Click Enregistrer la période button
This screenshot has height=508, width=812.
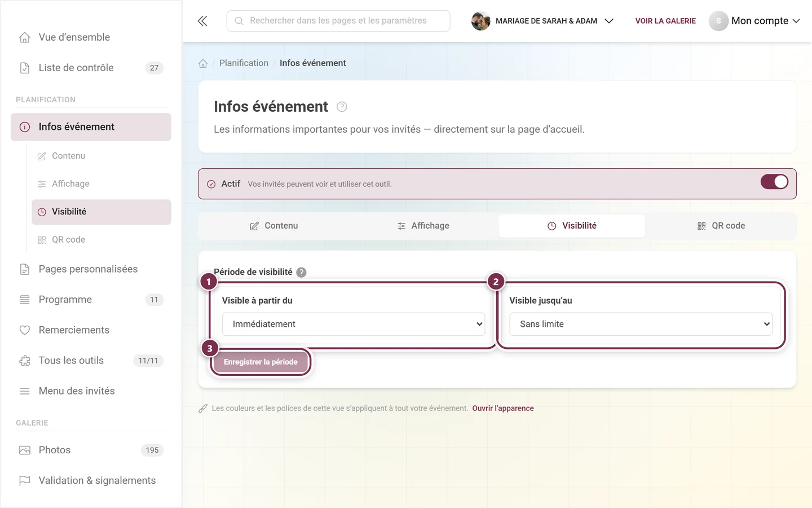click(x=261, y=362)
